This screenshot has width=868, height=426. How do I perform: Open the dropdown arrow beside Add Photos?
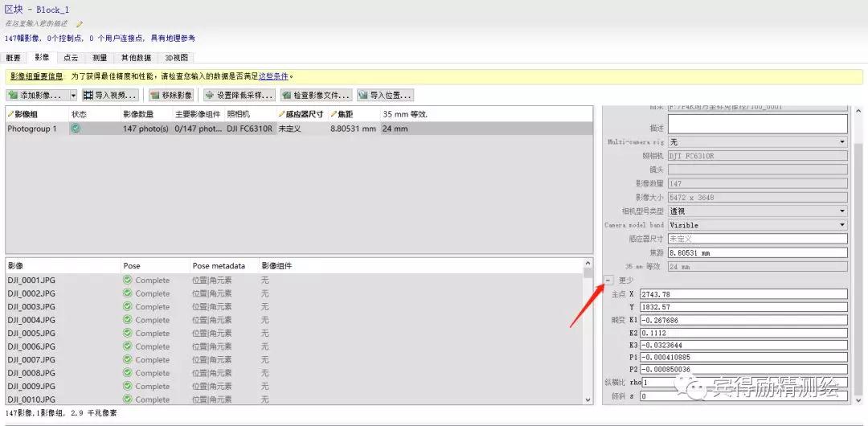pos(73,95)
